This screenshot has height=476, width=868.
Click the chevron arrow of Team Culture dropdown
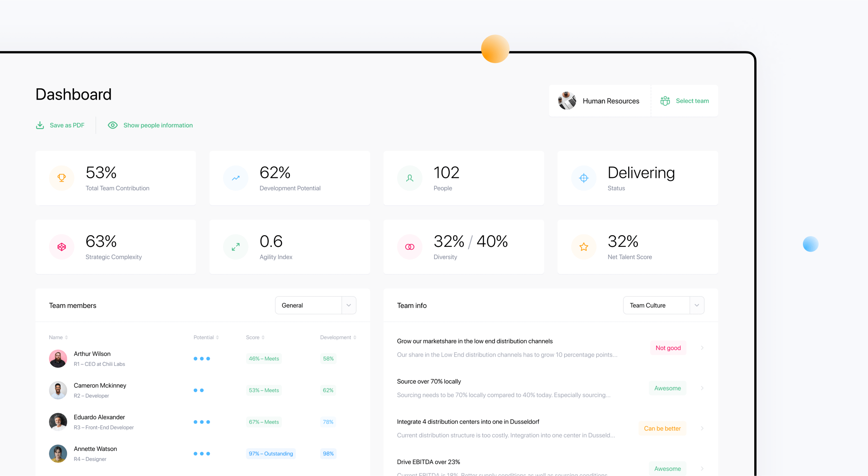click(x=697, y=305)
